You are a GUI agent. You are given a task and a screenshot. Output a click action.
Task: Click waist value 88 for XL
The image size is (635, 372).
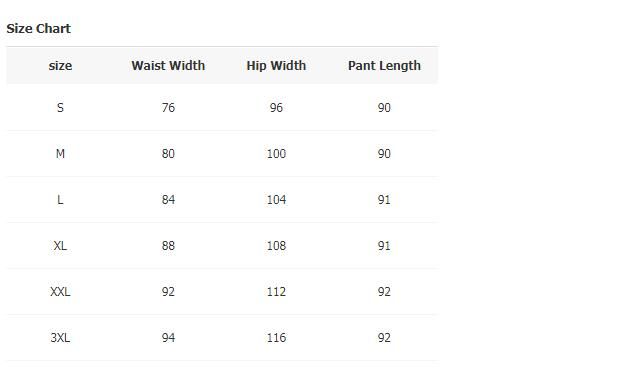coord(168,246)
